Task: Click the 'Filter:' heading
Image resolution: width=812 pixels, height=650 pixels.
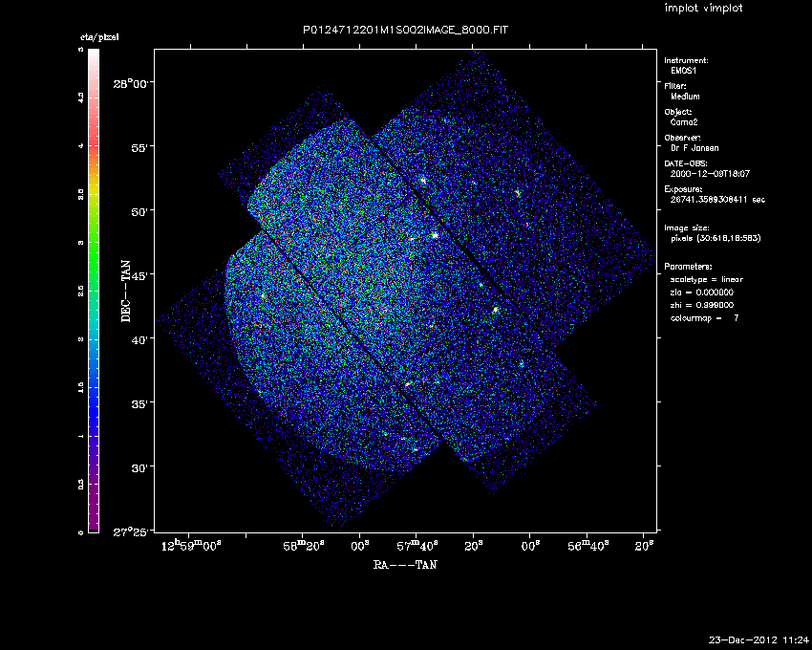Action: point(675,86)
